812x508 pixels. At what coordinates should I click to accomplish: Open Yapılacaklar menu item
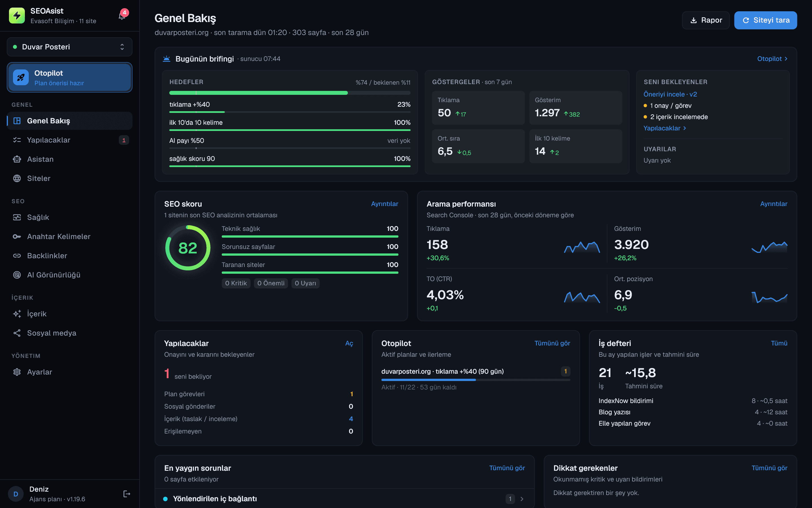[69, 140]
